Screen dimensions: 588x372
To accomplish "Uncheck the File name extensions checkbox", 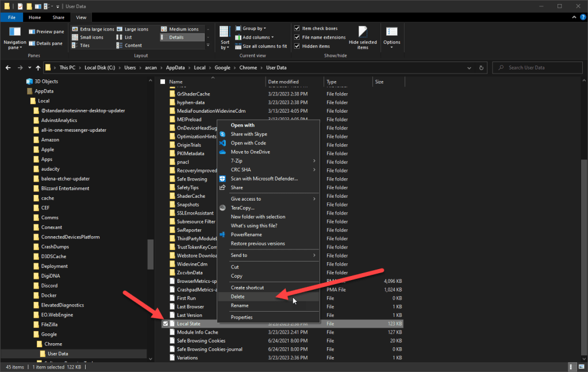I will [297, 37].
